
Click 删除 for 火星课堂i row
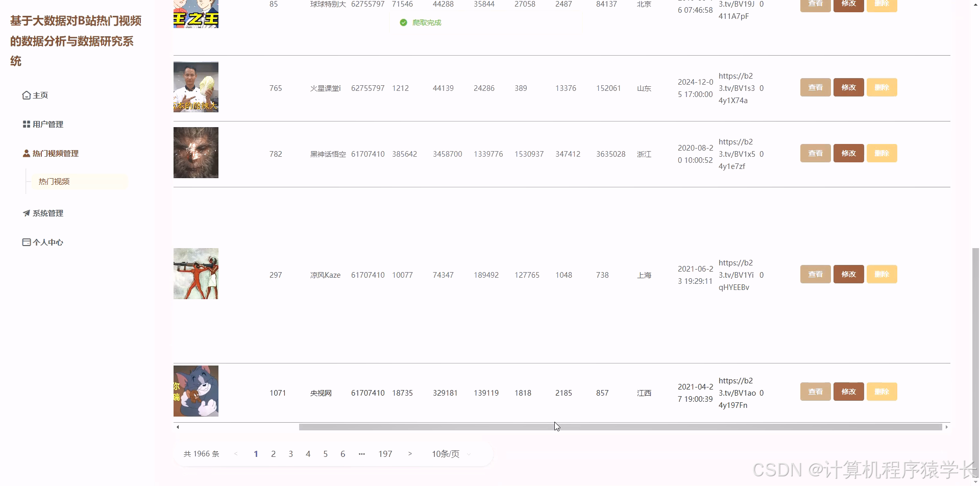[881, 87]
